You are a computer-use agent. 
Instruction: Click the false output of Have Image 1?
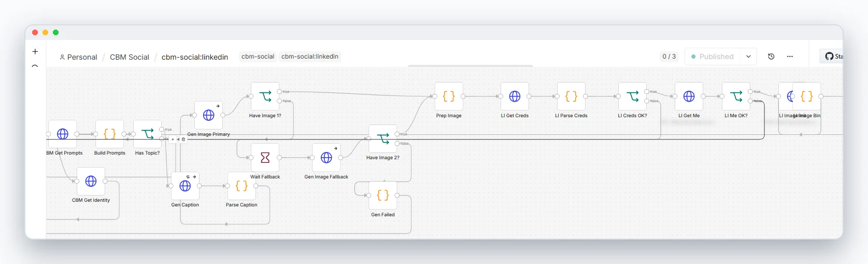[x=280, y=101]
